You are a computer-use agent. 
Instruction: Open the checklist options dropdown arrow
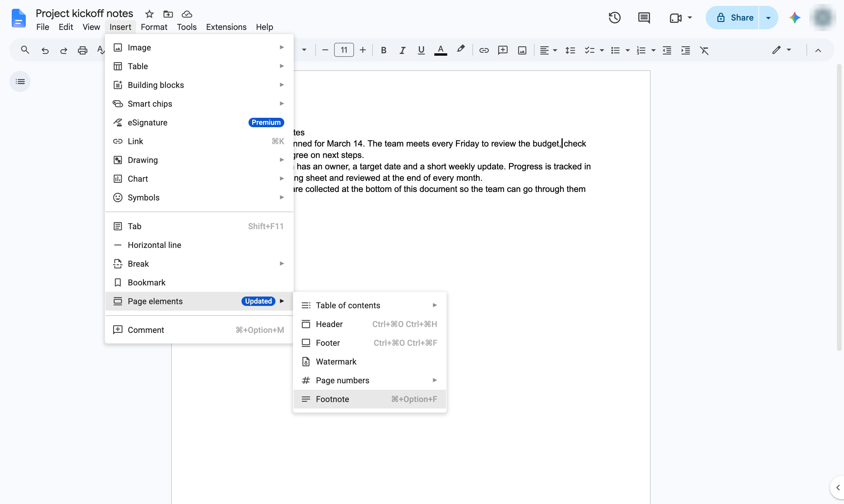602,50
